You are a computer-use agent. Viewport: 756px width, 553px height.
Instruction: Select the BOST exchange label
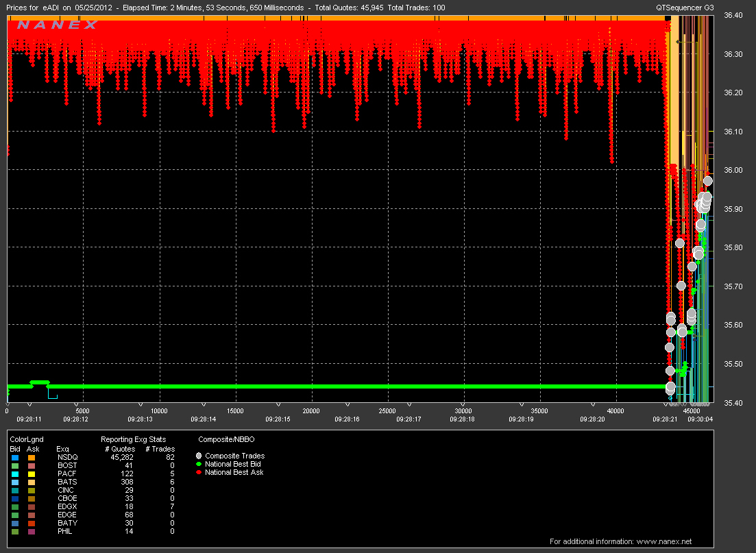tap(67, 465)
